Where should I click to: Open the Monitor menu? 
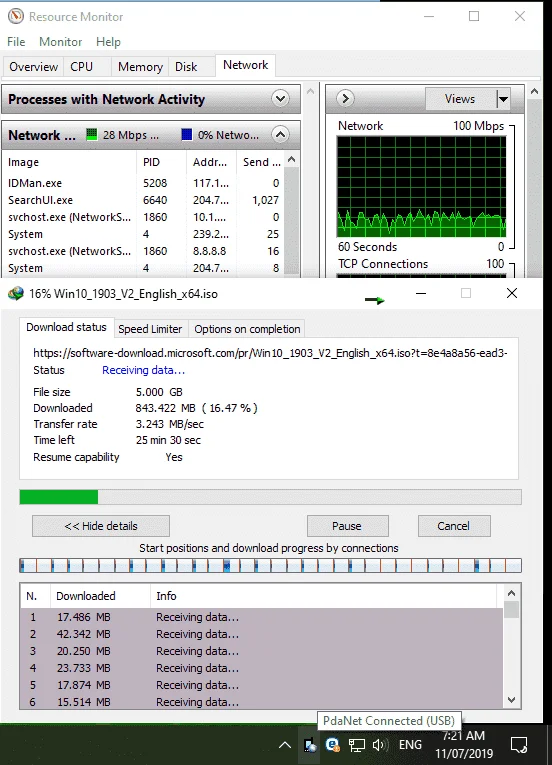61,42
